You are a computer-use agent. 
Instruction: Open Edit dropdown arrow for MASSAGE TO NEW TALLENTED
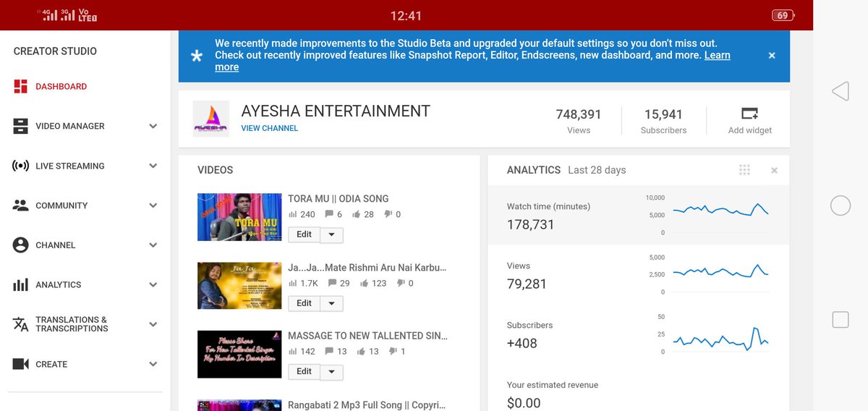pos(331,371)
